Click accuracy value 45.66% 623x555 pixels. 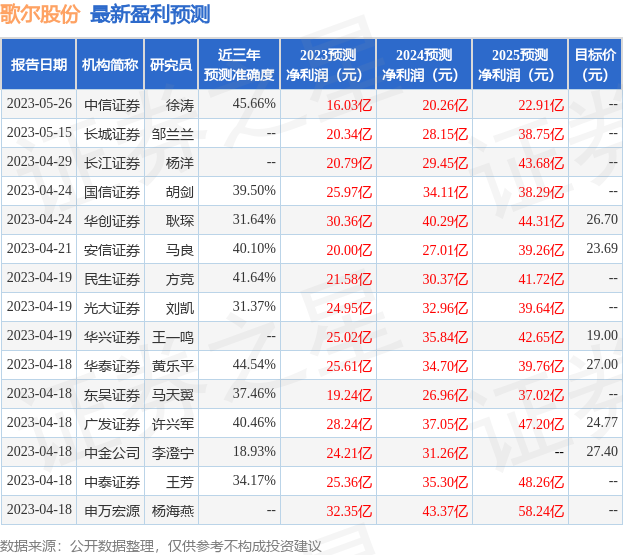click(254, 104)
